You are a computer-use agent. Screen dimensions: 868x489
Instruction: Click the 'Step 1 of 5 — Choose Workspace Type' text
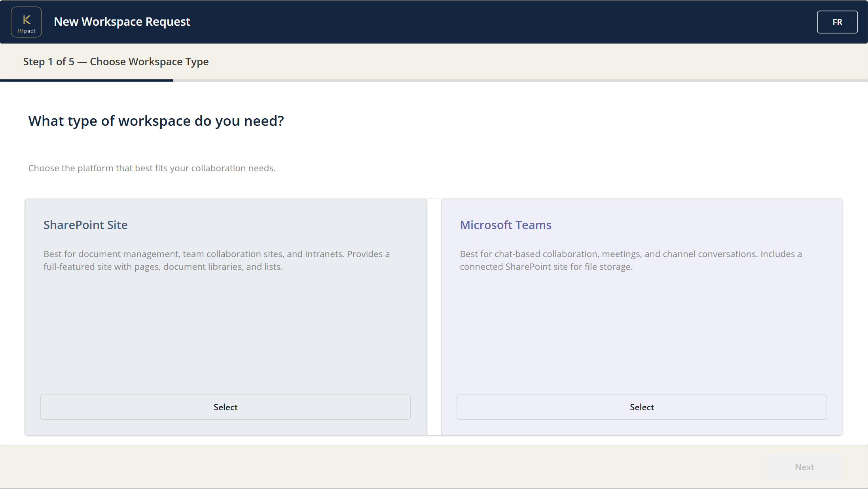pyautogui.click(x=116, y=62)
